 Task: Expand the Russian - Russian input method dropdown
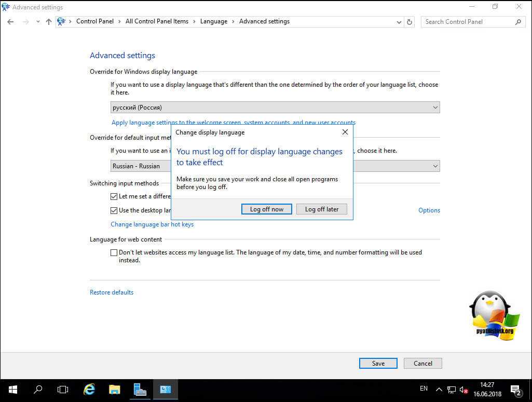(x=435, y=166)
